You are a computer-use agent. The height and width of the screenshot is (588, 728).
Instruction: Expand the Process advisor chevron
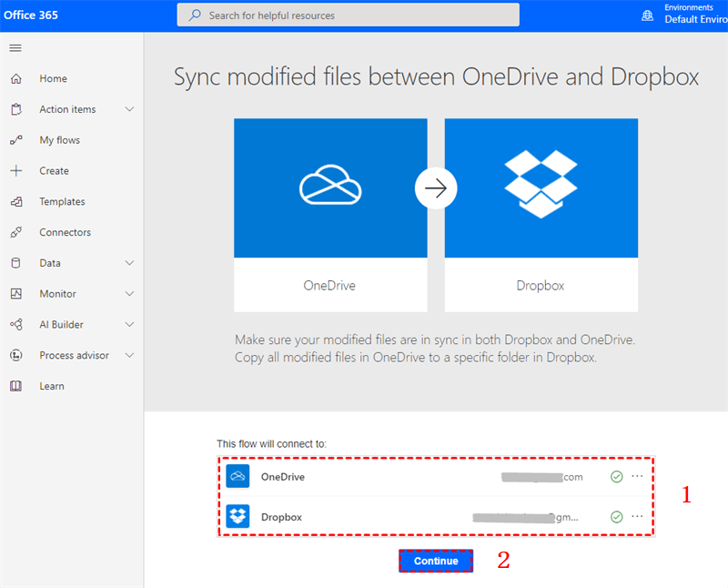pyautogui.click(x=129, y=355)
